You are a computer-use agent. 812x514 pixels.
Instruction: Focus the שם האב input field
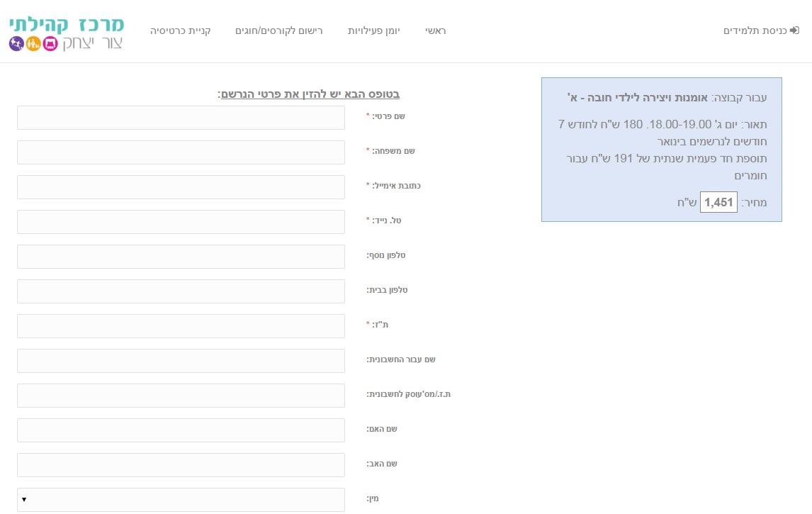tap(181, 465)
